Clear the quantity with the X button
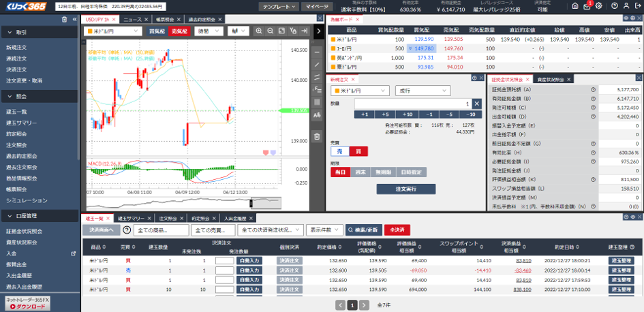Viewport: 644px width, 312px height. [x=476, y=104]
